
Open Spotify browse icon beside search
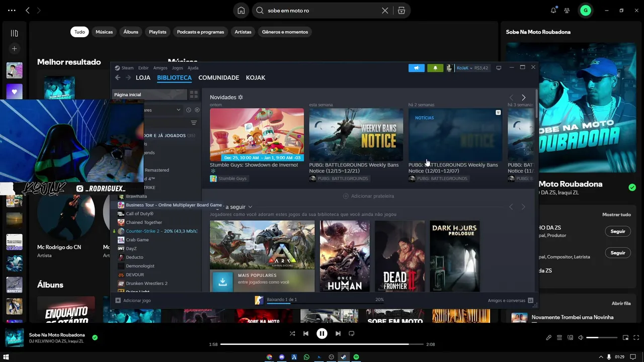(x=401, y=11)
